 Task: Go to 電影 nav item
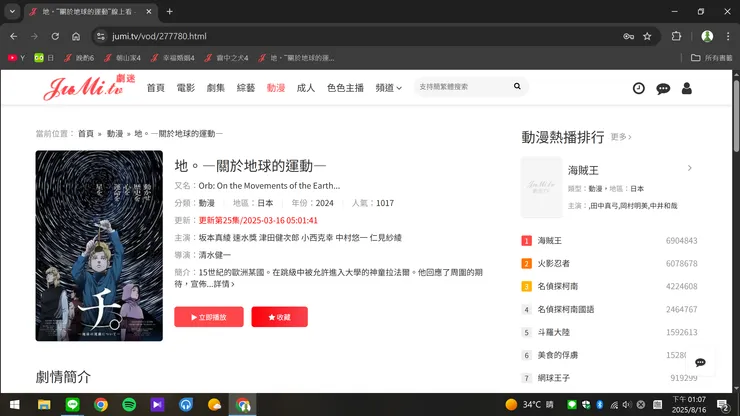pyautogui.click(x=185, y=88)
